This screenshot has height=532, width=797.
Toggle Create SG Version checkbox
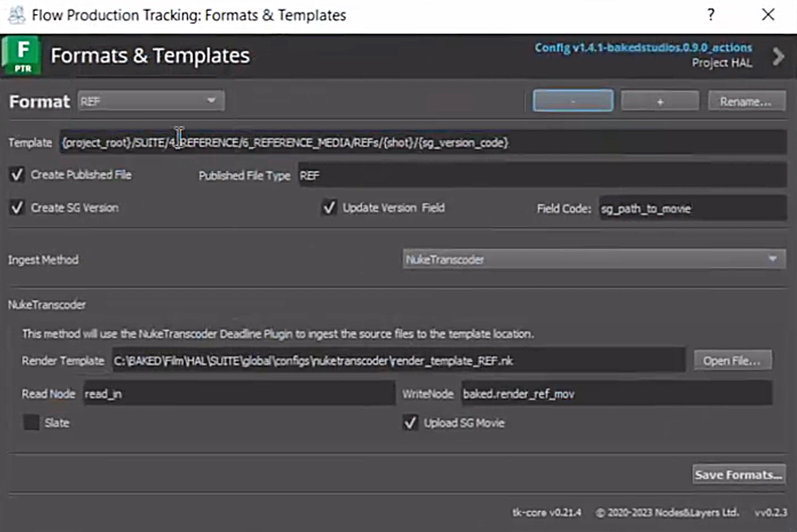click(17, 208)
